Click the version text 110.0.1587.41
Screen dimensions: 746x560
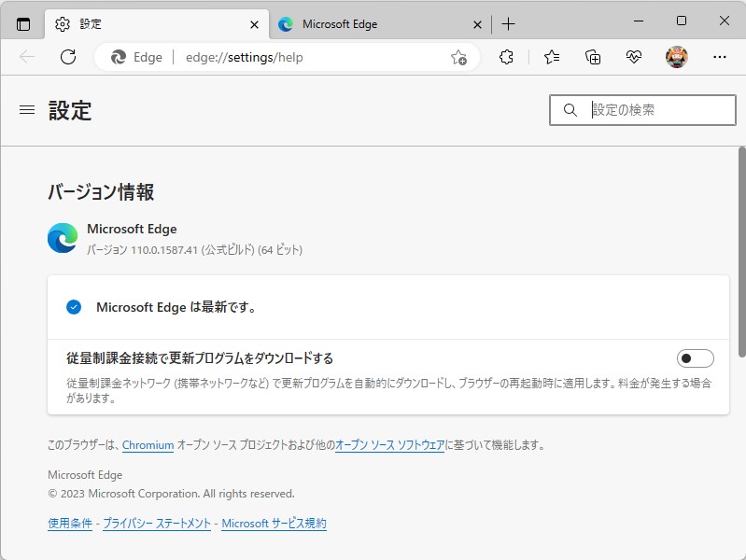[x=164, y=250]
